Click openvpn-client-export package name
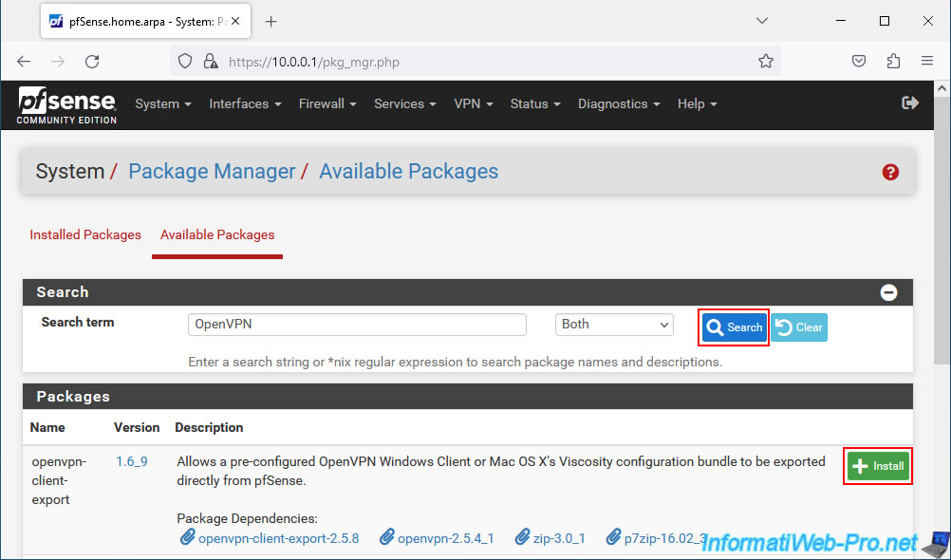951x560 pixels. (59, 480)
